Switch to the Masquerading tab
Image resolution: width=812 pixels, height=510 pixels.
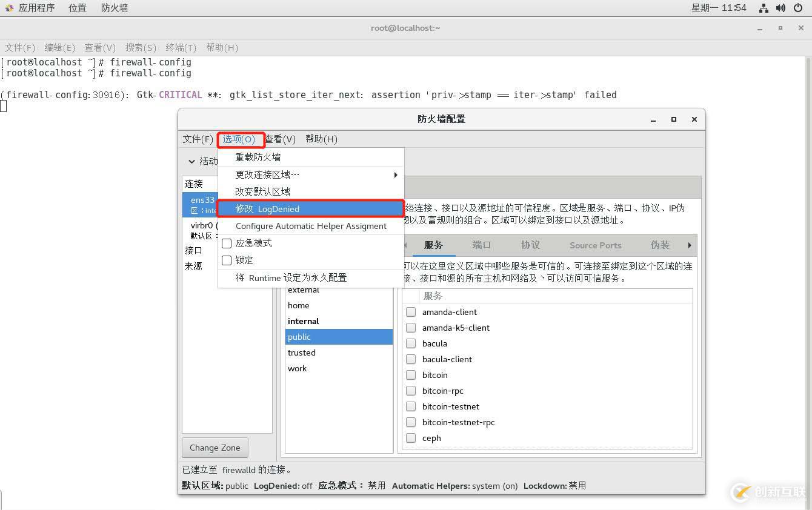[660, 245]
